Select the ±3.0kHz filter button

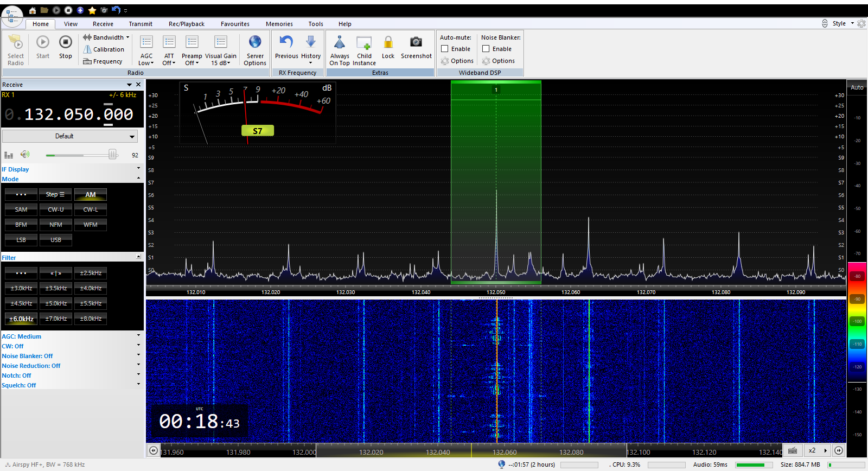click(x=21, y=288)
